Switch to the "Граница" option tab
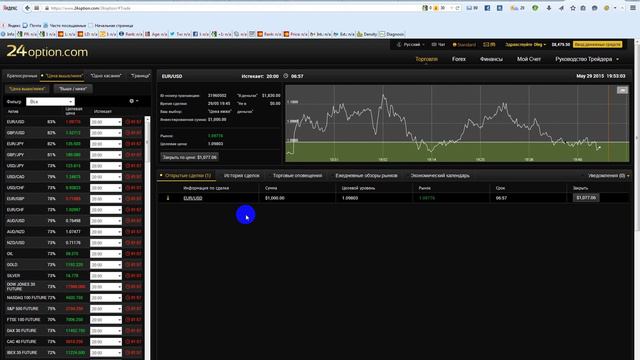Screen dimensions: 640x360 tap(140, 76)
